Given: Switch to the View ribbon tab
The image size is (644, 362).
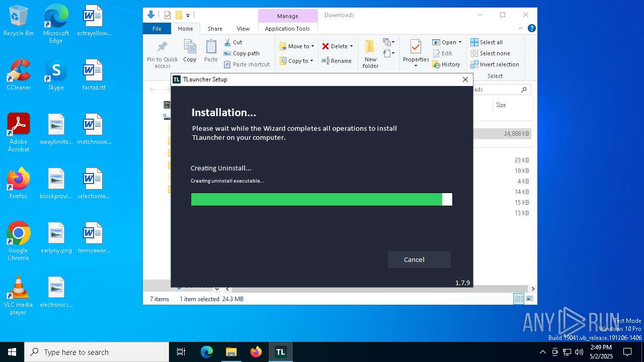Looking at the screenshot, I should click(243, 29).
